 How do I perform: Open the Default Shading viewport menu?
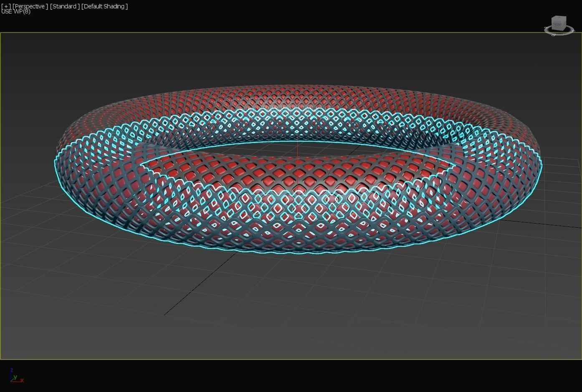tap(105, 6)
